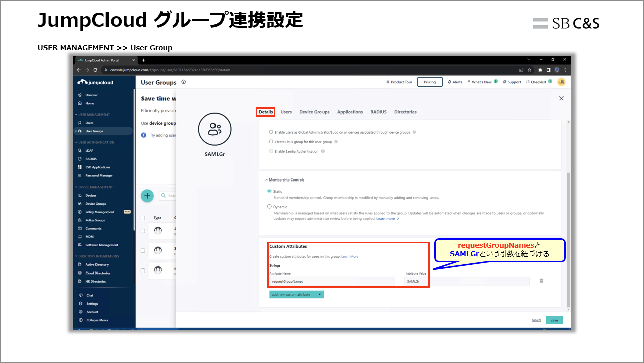Open Chrome tab search dropdown arrow

click(x=528, y=60)
